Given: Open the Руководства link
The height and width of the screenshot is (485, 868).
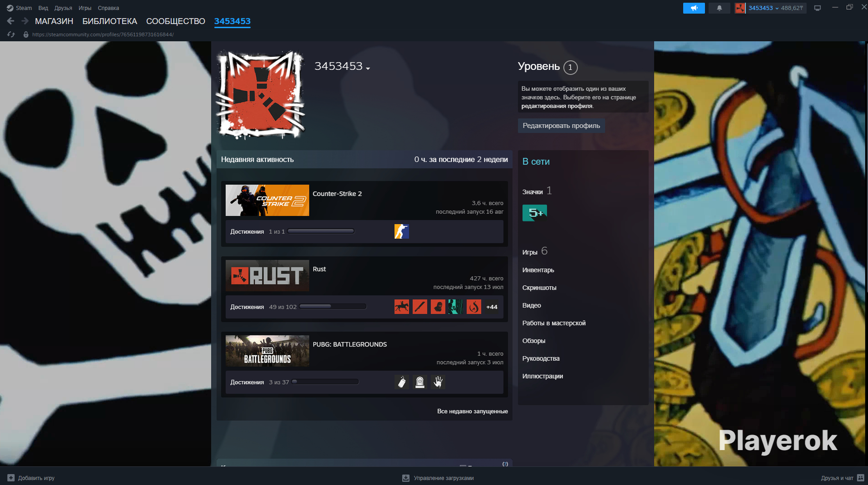Looking at the screenshot, I should [x=540, y=358].
